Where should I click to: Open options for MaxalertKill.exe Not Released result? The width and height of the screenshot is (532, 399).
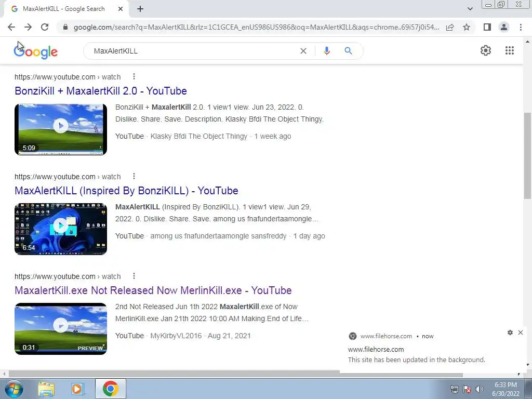[x=134, y=276]
